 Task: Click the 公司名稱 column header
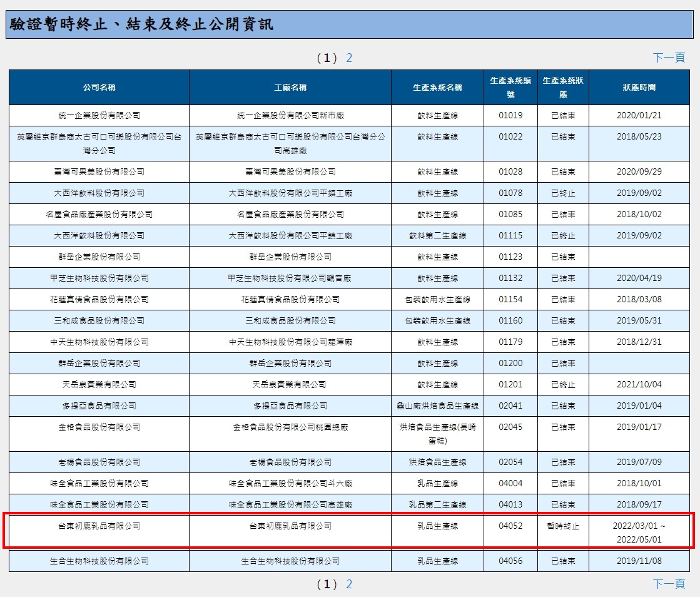tap(99, 88)
